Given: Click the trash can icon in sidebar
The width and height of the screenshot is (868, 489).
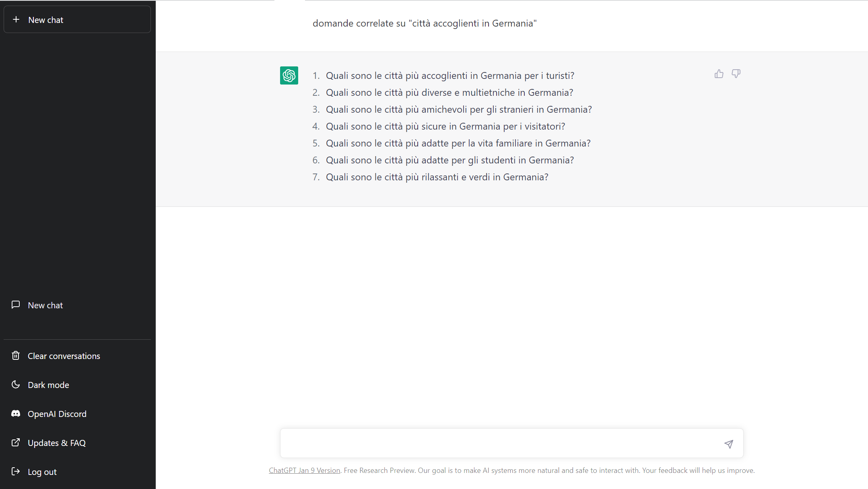Looking at the screenshot, I should coord(16,355).
